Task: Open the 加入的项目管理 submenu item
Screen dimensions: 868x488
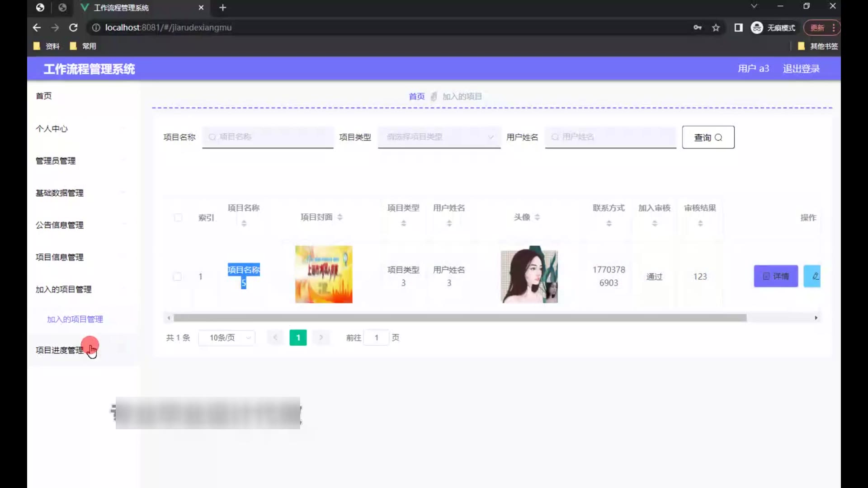Action: click(75, 319)
